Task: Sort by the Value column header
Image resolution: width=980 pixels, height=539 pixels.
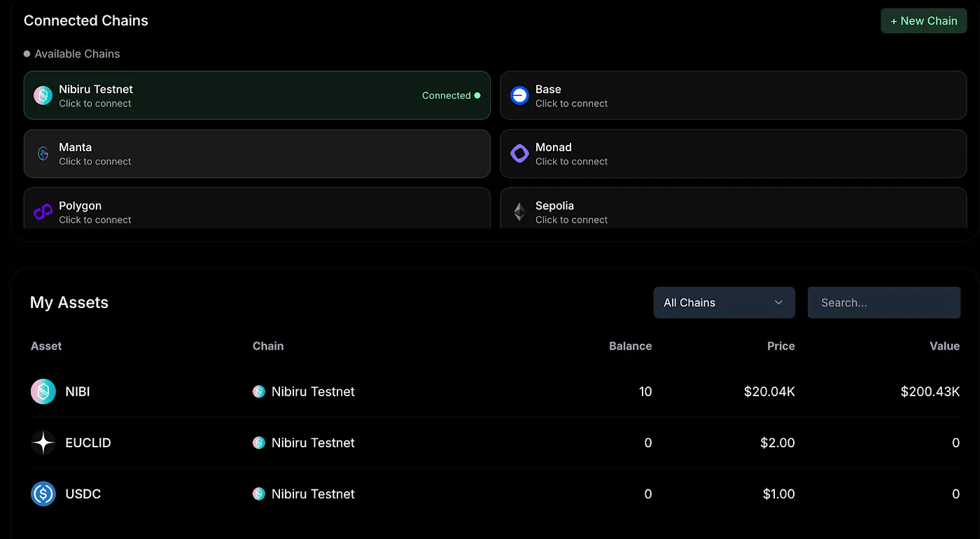Action: [x=944, y=346]
